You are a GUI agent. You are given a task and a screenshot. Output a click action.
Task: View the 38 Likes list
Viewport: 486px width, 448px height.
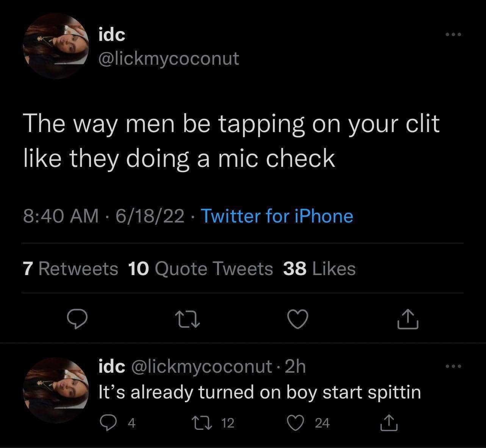click(319, 269)
